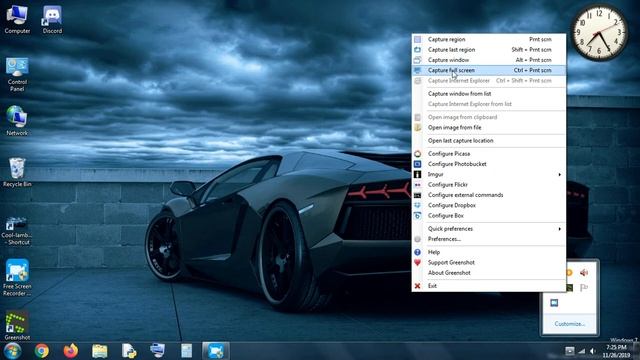Select Free Screen Recorder desktop shortcut

17,278
